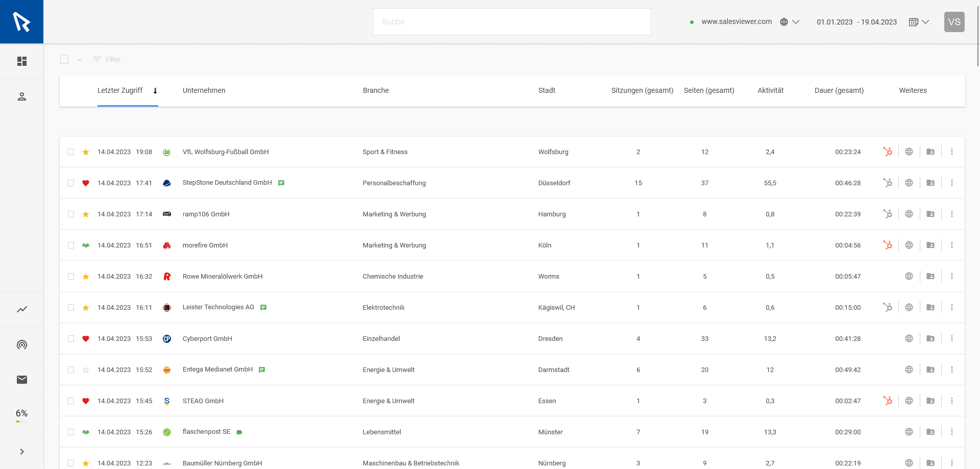Image resolution: width=980 pixels, height=469 pixels.
Task: Open the website domain dropdown chevron
Action: point(795,22)
